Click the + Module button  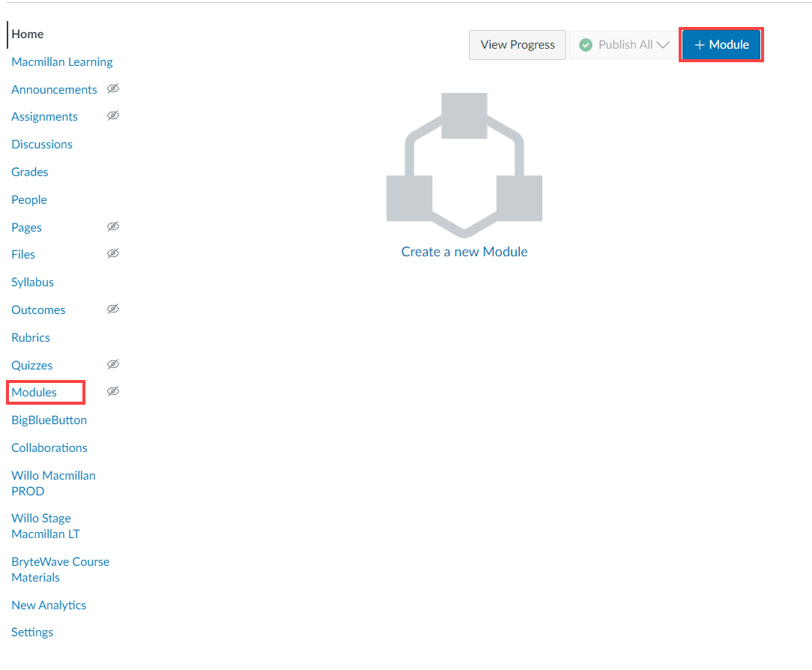coord(721,44)
